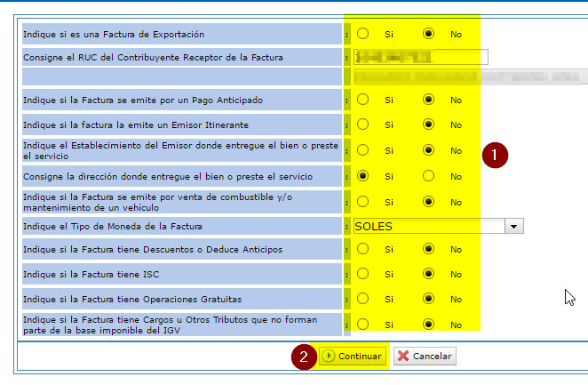Select Si for Pago Anticipado
The height and width of the screenshot is (385, 588).
[x=363, y=100]
